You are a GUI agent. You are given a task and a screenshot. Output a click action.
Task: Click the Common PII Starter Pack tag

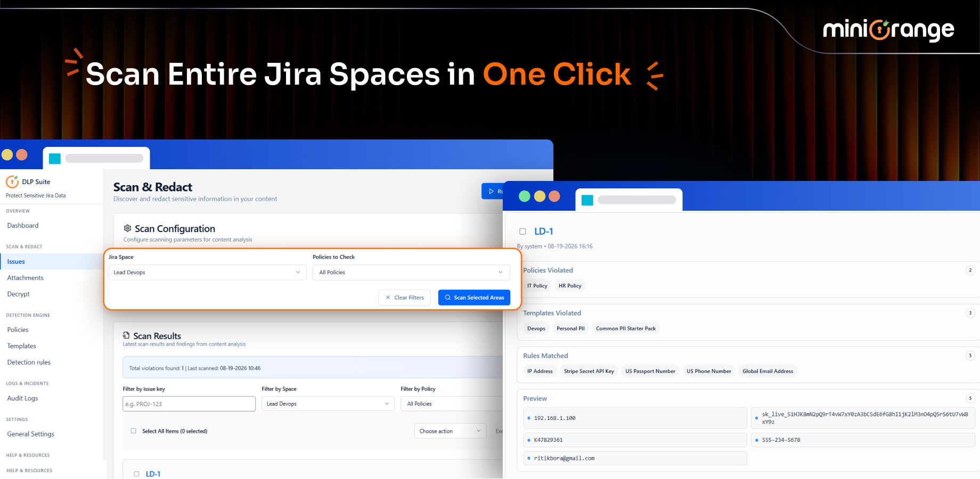click(626, 328)
